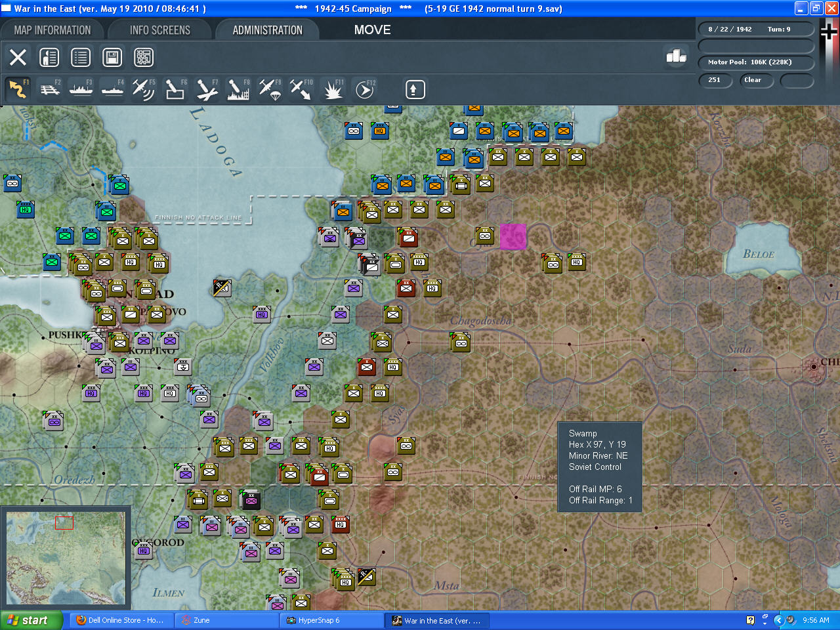Screen dimensions: 840x630
Task: Click the floppy disk save game icon
Action: [x=112, y=57]
